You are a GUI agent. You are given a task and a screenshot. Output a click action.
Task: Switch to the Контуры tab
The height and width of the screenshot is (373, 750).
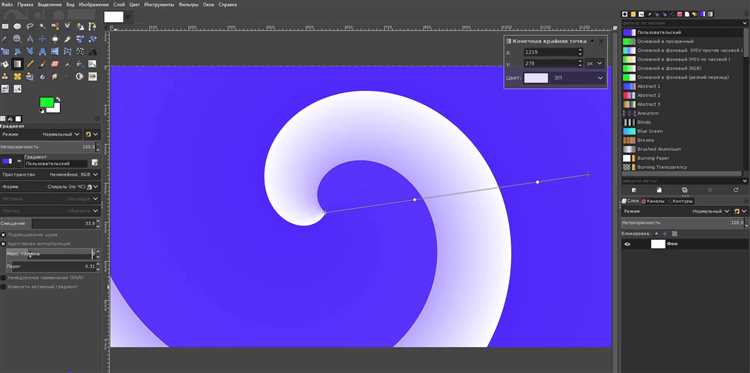[682, 201]
